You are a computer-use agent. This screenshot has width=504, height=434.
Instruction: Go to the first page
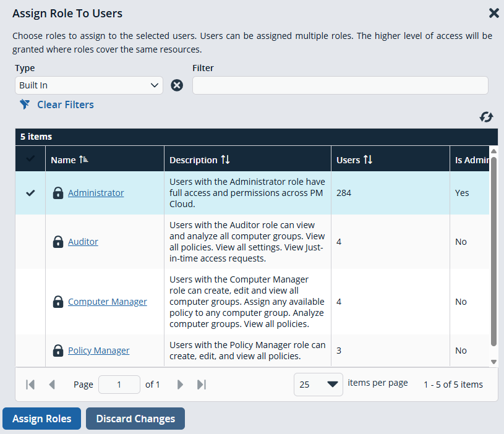click(30, 384)
